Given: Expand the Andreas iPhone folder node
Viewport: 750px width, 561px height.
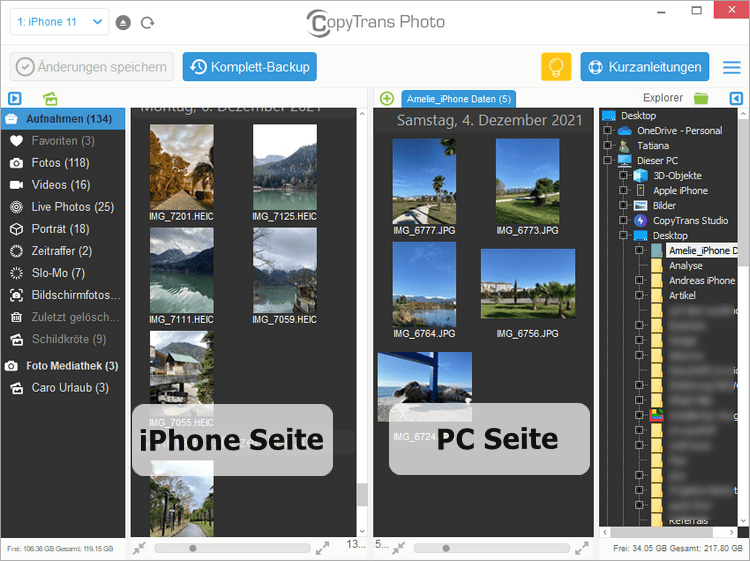Looking at the screenshot, I should click(x=639, y=280).
